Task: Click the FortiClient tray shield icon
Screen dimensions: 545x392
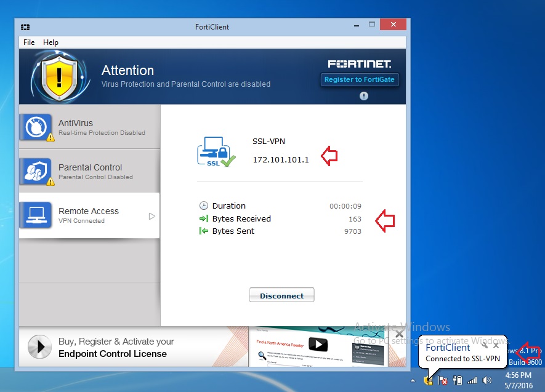Action: point(429,381)
